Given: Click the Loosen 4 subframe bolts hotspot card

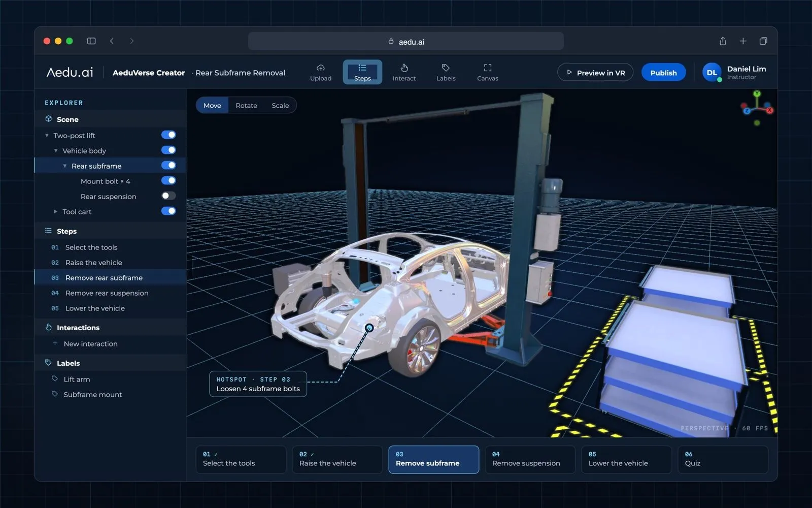Looking at the screenshot, I should [258, 384].
